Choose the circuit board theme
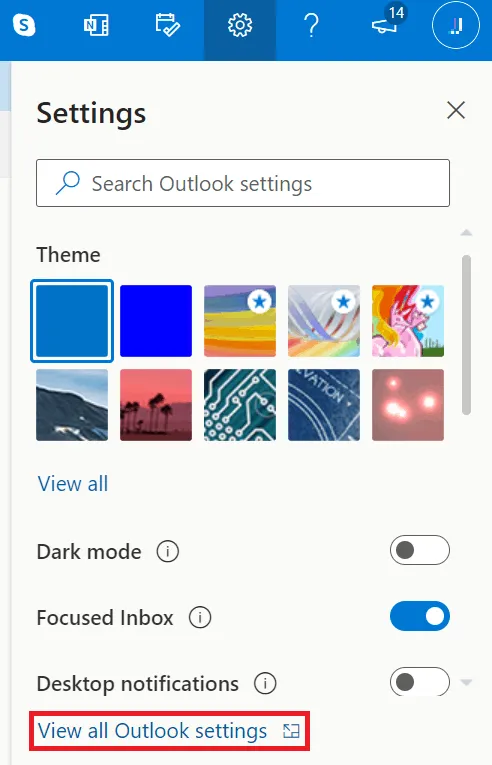 [240, 405]
